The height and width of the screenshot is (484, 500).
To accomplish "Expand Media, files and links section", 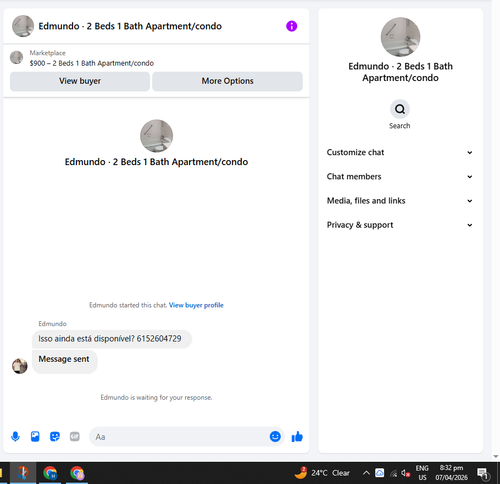I will point(400,201).
